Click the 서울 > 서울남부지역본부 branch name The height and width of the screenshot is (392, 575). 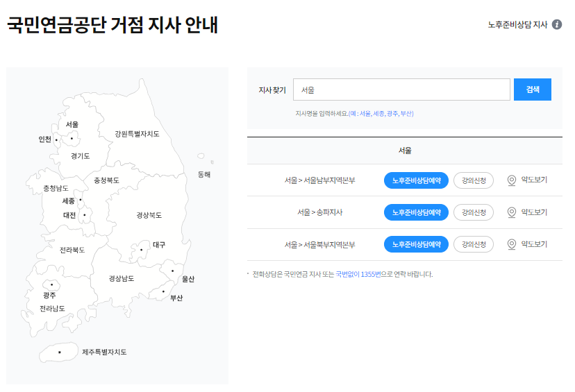(319, 180)
